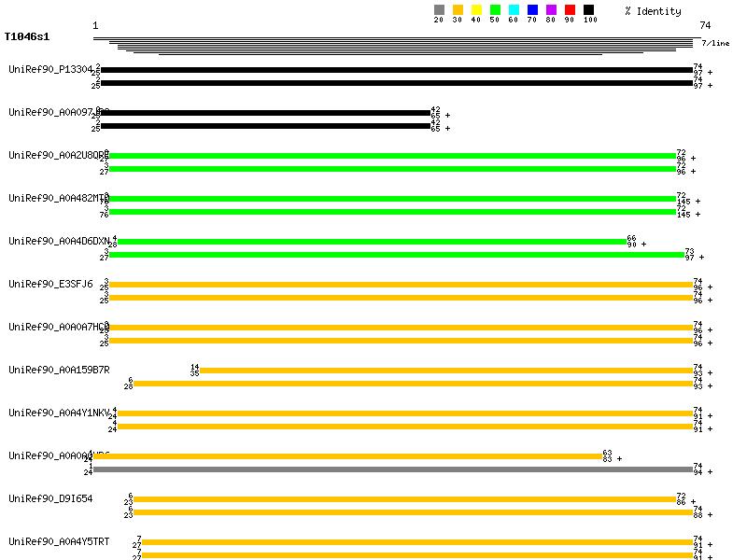747x560 pixels.
Task: Click the query coverage lines at the top
Action: click(397, 46)
